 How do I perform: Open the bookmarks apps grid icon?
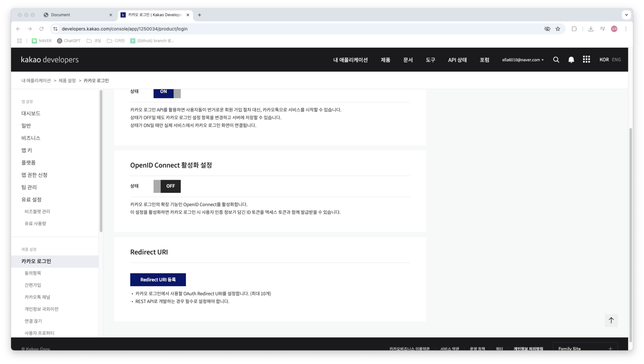pyautogui.click(x=19, y=41)
